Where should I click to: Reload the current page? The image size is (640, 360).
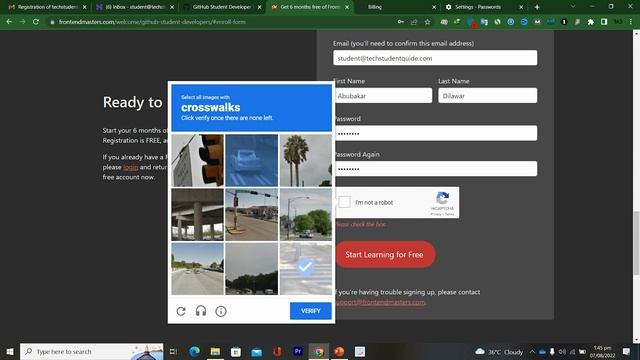[36, 22]
